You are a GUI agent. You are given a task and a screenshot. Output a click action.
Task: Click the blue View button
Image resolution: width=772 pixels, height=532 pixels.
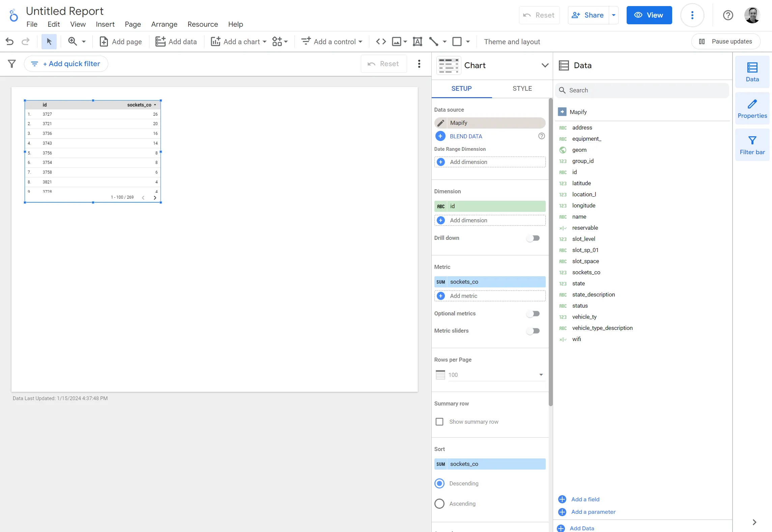pos(649,15)
